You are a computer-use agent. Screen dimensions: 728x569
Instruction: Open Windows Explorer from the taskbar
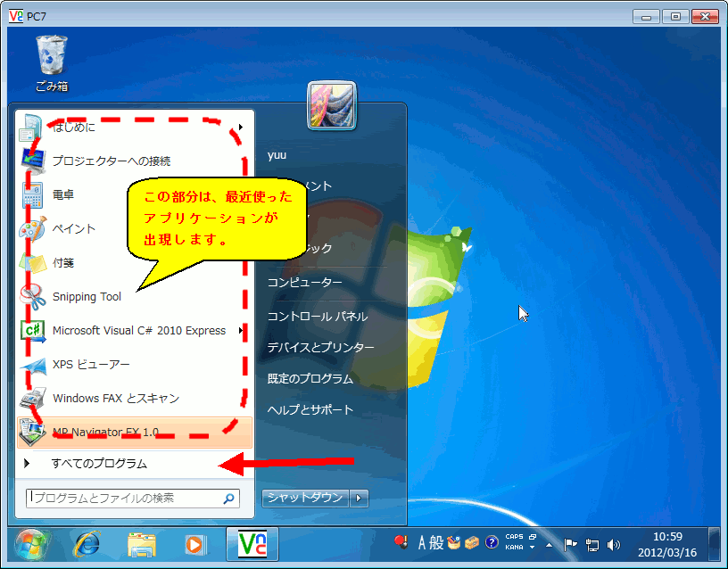143,547
